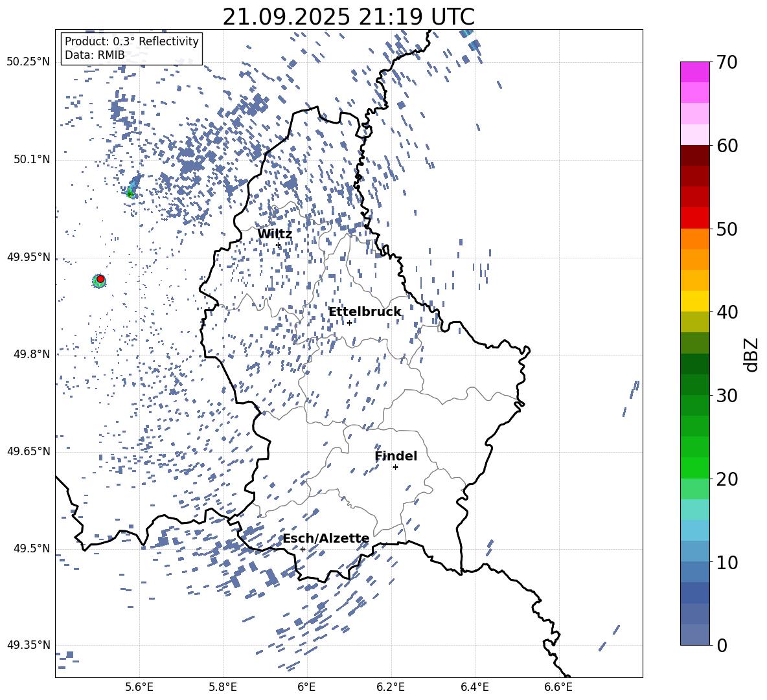This screenshot has height=700, width=767.
Task: Click the latitude label '50.1°N'
Action: coord(31,160)
